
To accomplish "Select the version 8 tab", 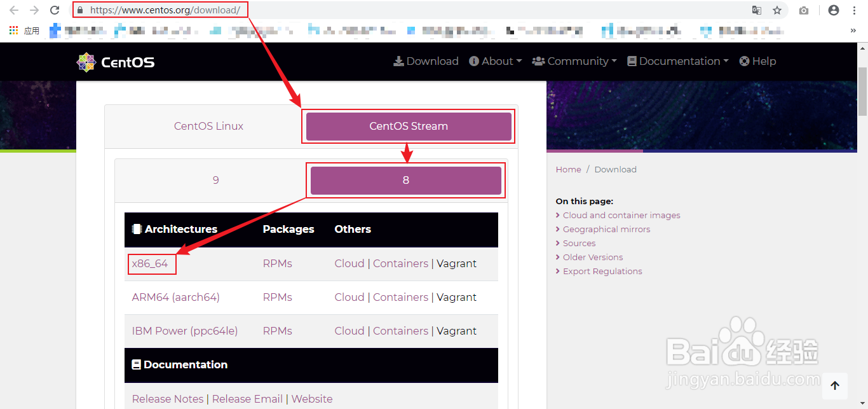I will 406,180.
